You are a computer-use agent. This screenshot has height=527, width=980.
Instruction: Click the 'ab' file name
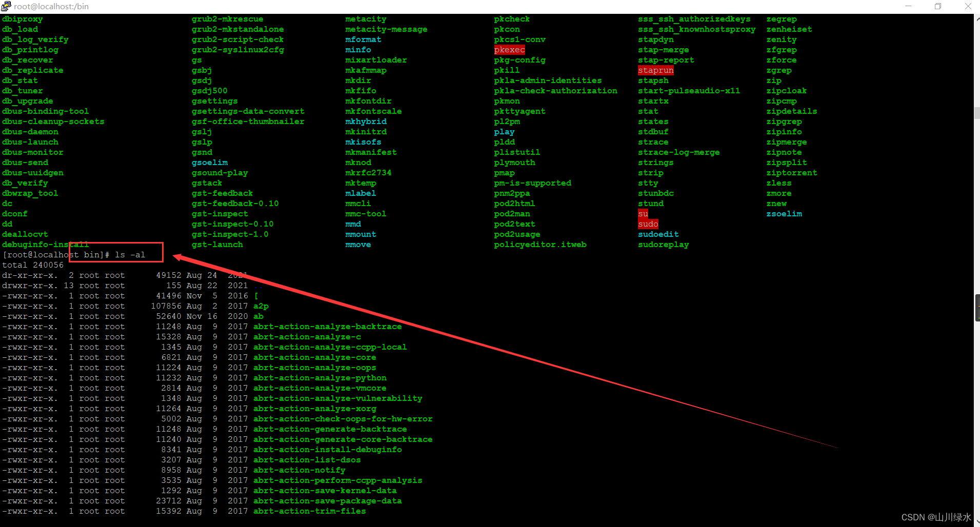click(x=258, y=316)
